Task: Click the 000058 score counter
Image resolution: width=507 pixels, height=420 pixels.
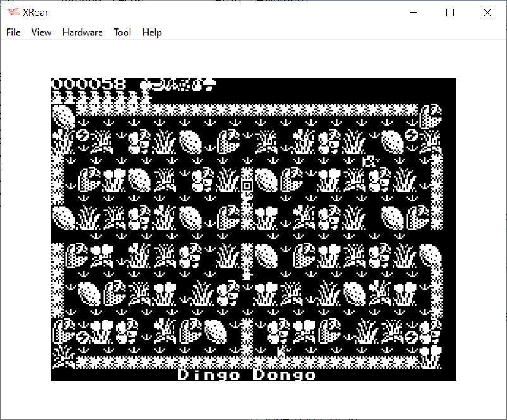Action: [x=89, y=84]
